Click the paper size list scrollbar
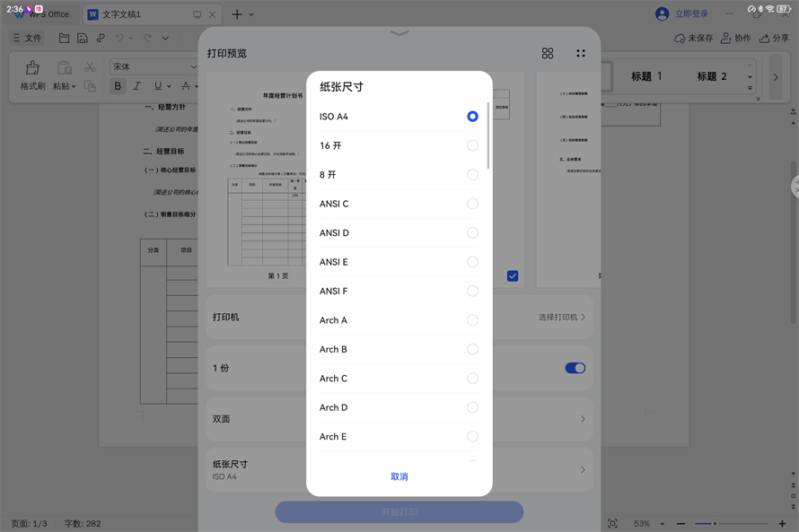 [488, 135]
